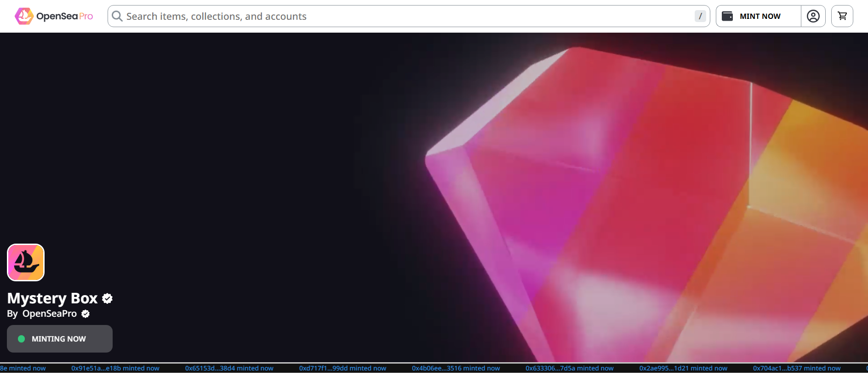The image size is (868, 376).
Task: Open the OpenSeaPro creator link
Action: (50, 313)
